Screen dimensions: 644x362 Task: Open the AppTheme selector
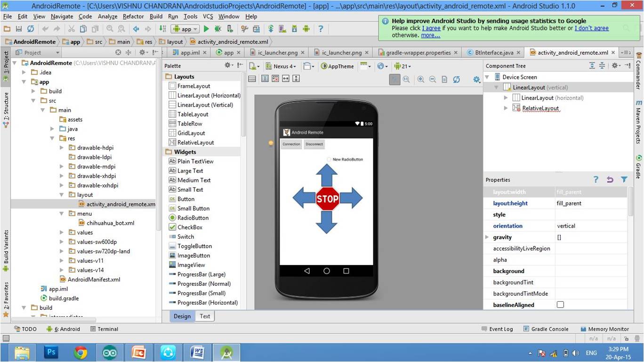337,66
